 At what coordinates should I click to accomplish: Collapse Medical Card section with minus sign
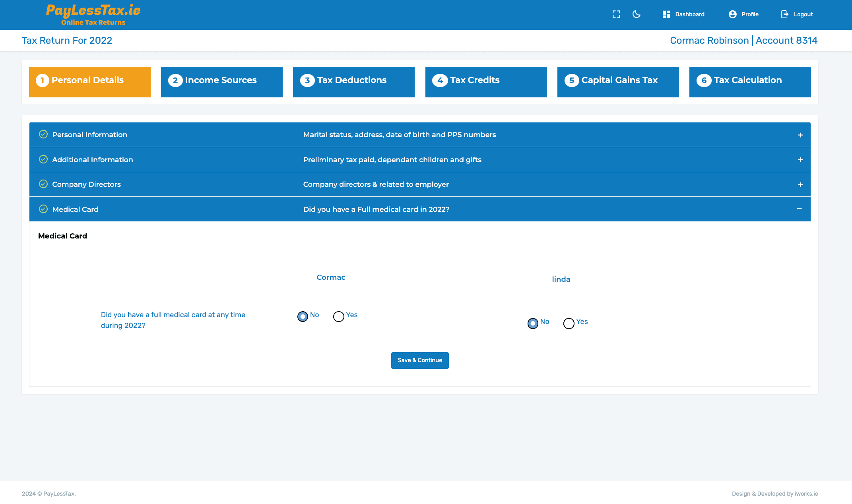tap(799, 209)
